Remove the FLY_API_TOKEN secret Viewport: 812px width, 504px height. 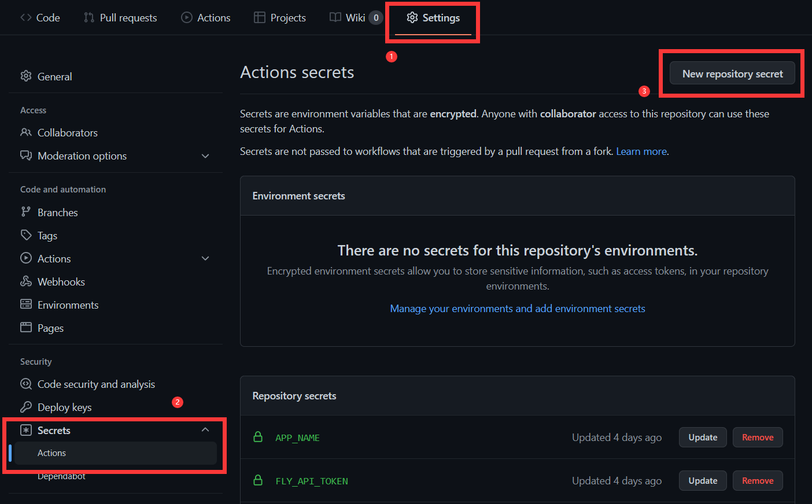[x=758, y=481]
